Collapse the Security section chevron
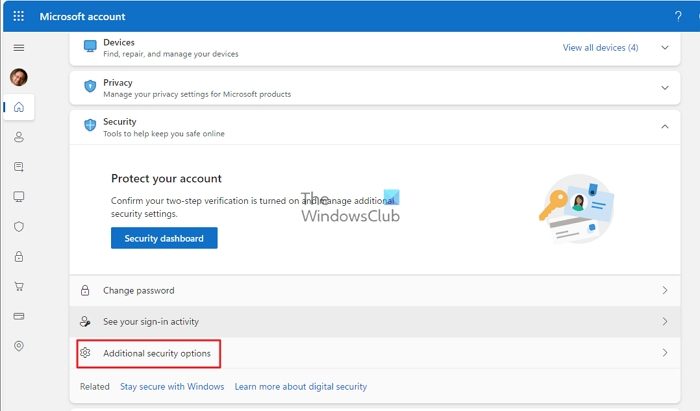The image size is (700, 411). click(x=665, y=126)
